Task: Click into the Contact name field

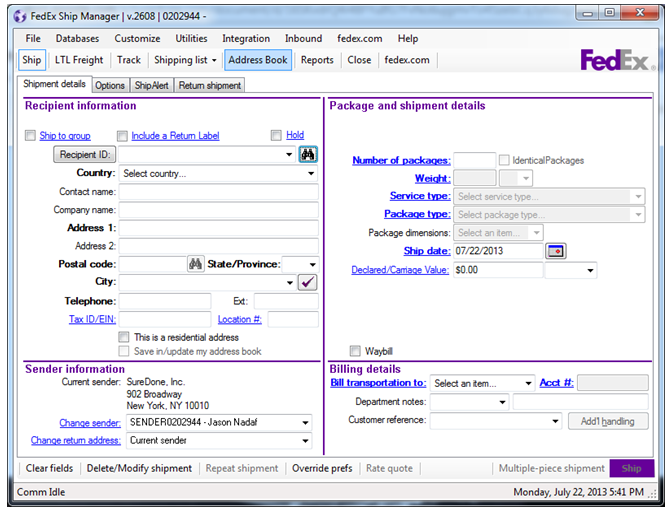Action: [218, 192]
